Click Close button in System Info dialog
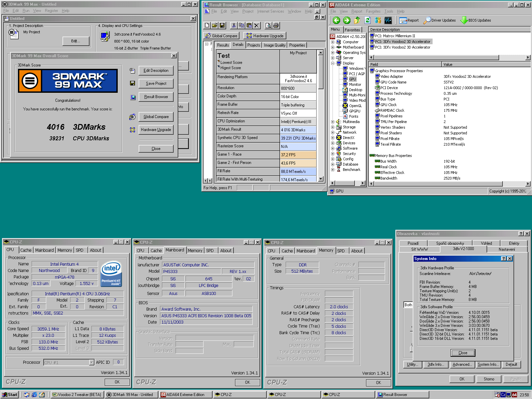 (463, 353)
